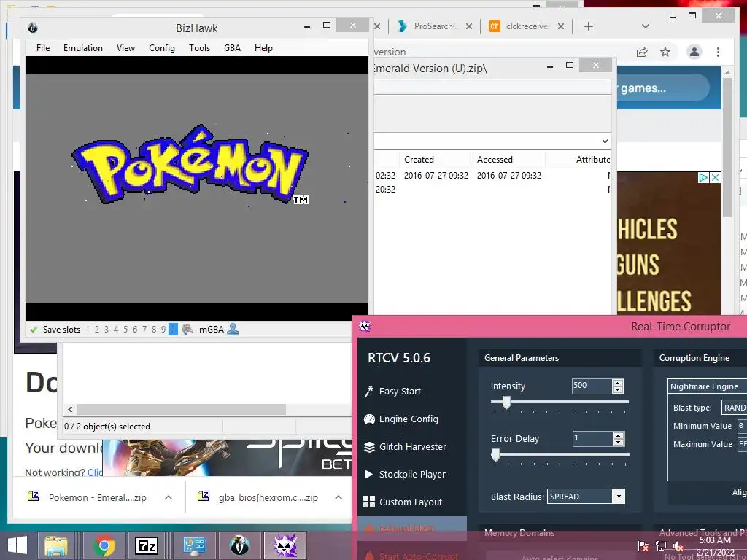Click the controller icon in BizHawk status bar
The image size is (747, 560).
(x=187, y=330)
